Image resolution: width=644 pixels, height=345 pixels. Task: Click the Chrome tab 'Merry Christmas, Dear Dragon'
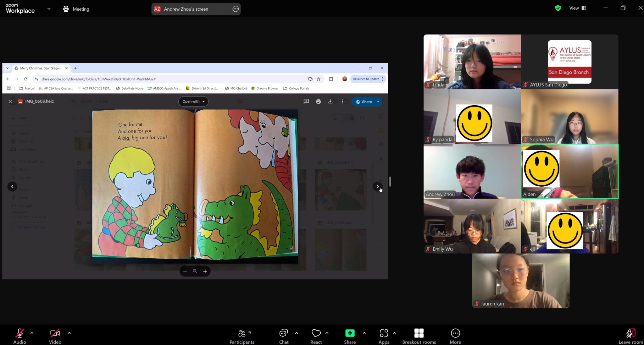click(x=40, y=68)
